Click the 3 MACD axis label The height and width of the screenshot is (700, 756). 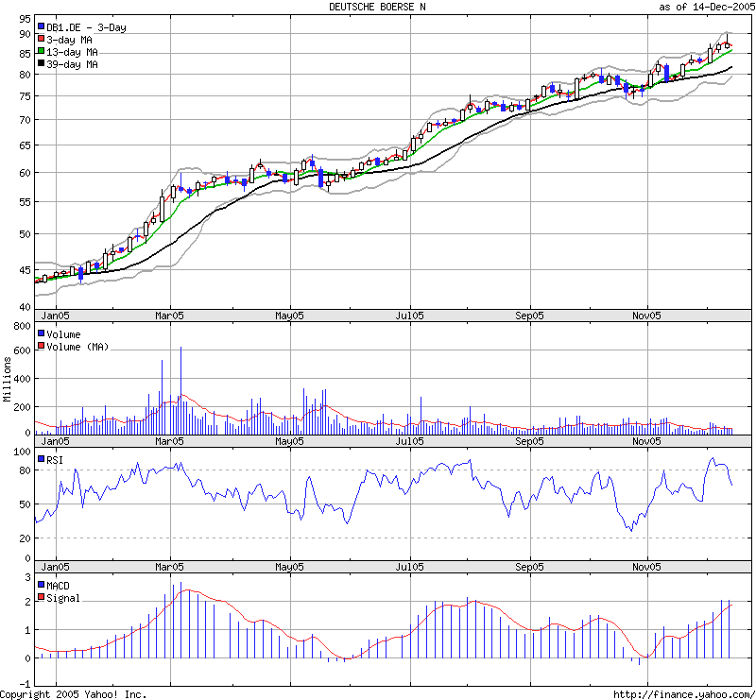coord(28,577)
